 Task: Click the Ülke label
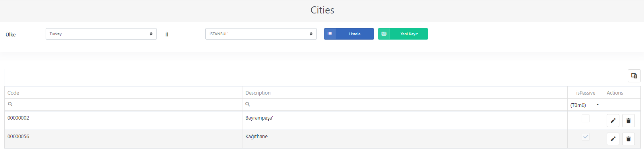[x=11, y=34]
